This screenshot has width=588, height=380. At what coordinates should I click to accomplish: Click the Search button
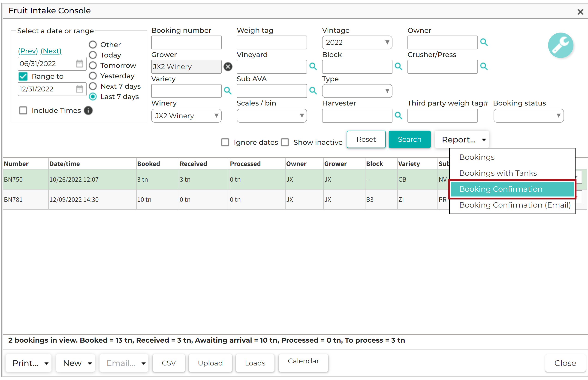tap(409, 139)
